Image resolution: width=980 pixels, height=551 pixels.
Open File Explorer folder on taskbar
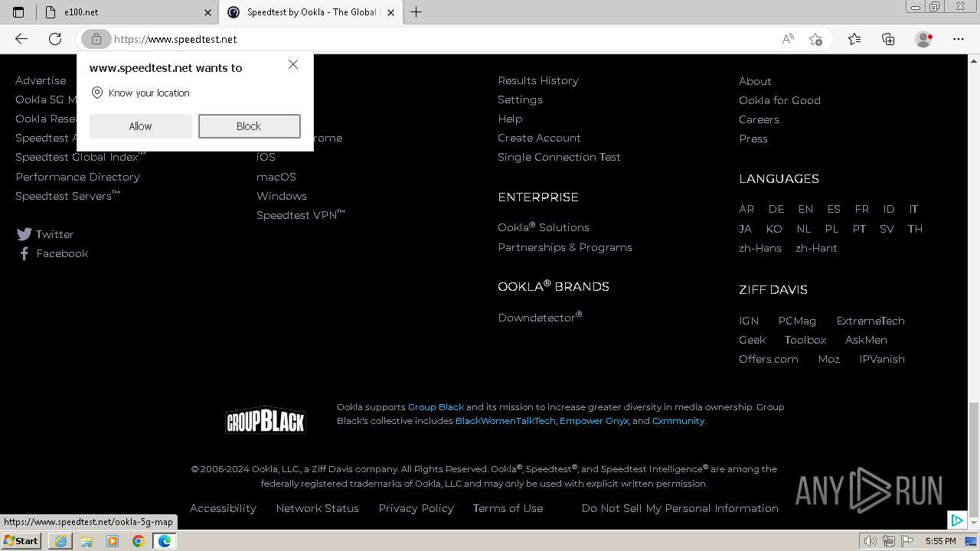(x=87, y=541)
